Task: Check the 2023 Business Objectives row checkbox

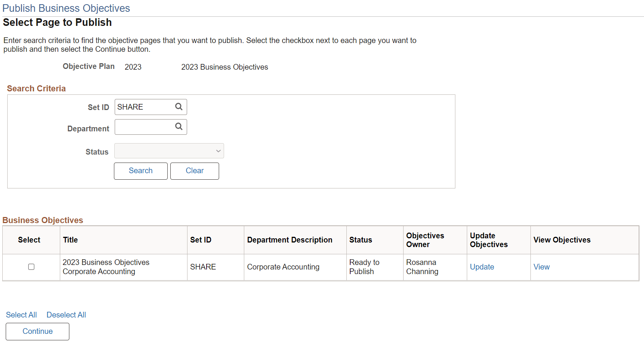Action: [x=31, y=267]
